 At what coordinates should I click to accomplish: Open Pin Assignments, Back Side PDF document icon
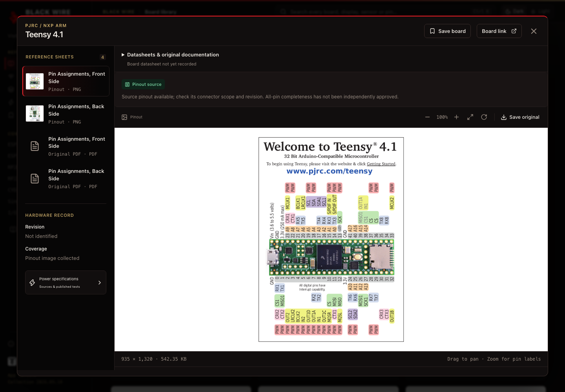coord(35,179)
